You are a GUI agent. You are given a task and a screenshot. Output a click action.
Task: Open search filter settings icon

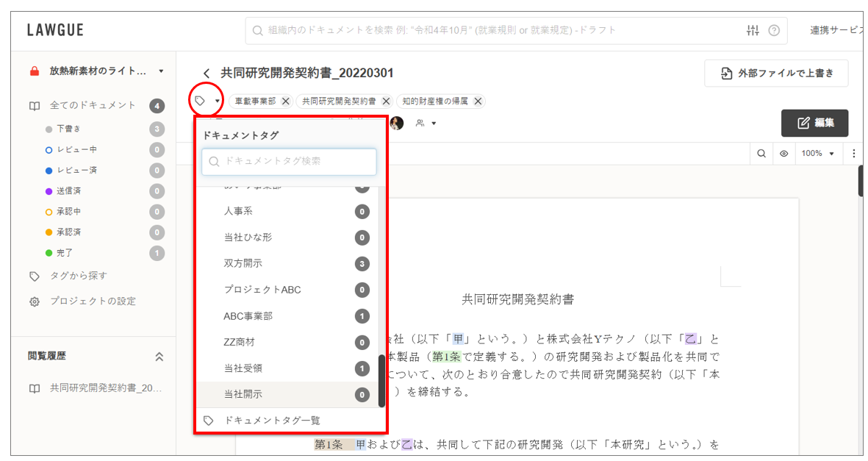click(x=753, y=30)
